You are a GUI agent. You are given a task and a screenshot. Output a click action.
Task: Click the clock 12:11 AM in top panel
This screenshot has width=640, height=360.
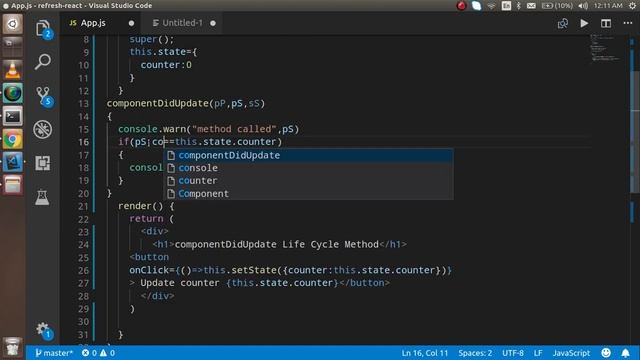click(608, 6)
